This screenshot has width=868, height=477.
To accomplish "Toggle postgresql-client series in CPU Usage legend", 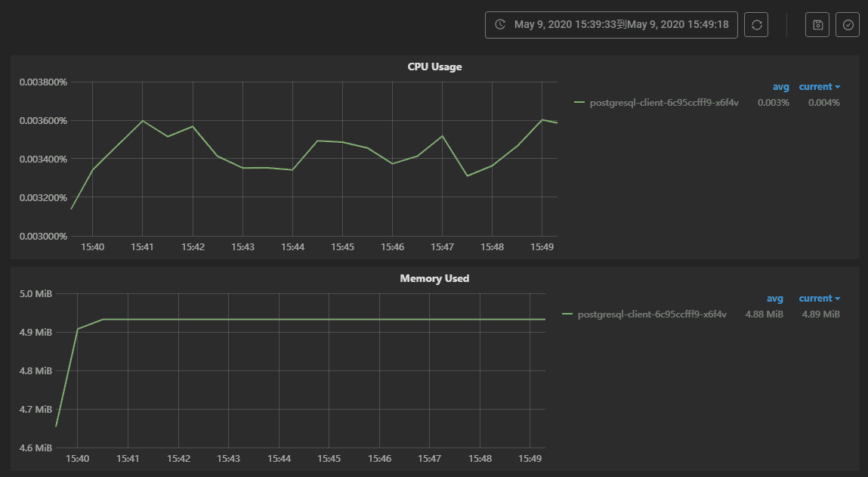I will pyautogui.click(x=664, y=103).
